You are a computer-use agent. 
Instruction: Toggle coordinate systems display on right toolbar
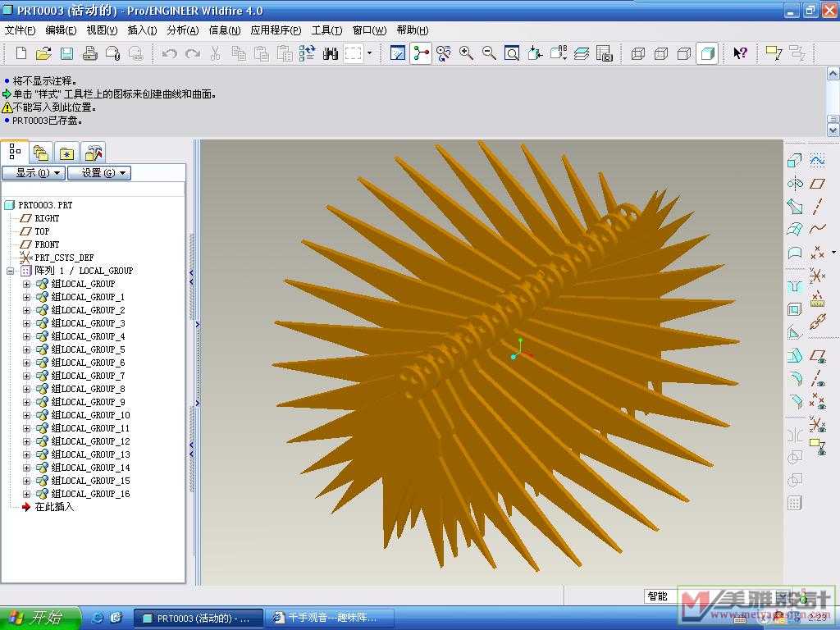coord(818,424)
